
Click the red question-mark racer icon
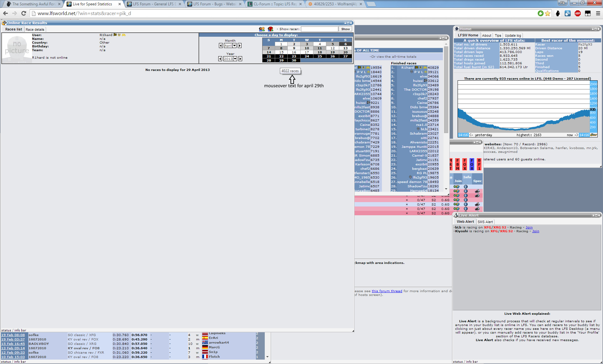(270, 29)
